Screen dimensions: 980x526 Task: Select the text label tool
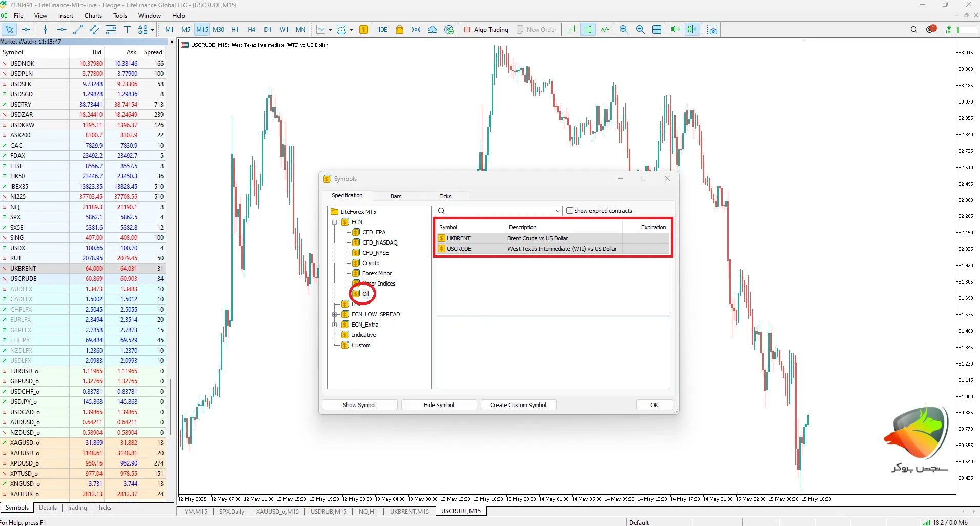click(x=127, y=30)
